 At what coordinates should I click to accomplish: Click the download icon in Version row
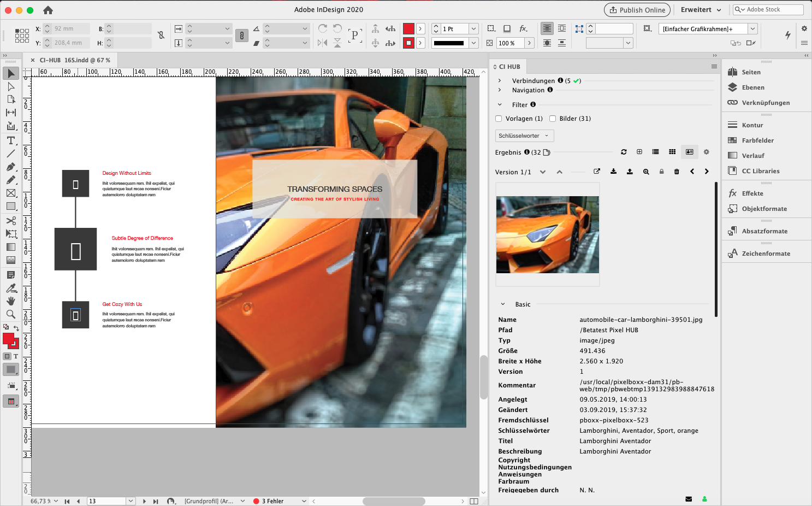pos(613,172)
